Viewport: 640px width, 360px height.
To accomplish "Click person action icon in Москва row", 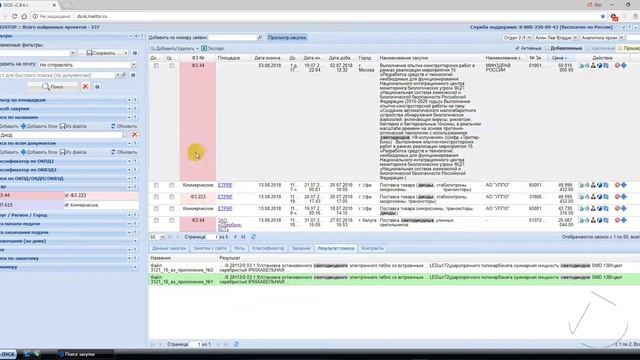I will pos(593,65).
